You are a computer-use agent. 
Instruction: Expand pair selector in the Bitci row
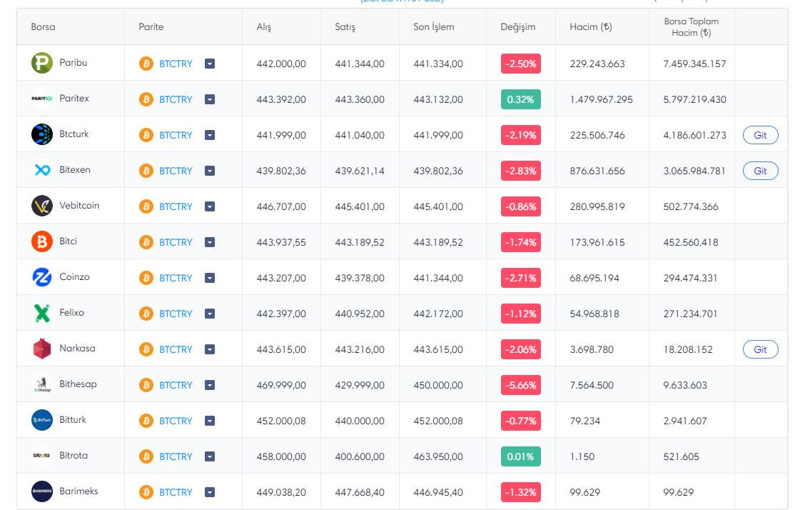pos(210,242)
